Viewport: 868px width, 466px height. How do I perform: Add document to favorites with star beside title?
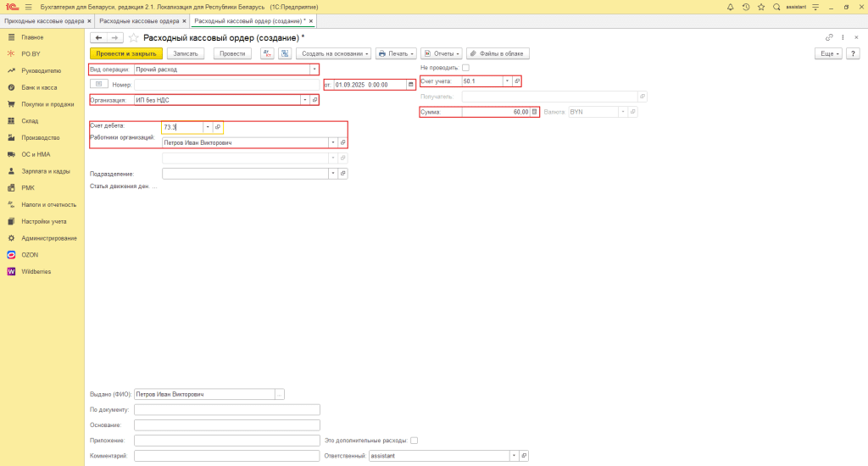coord(133,38)
